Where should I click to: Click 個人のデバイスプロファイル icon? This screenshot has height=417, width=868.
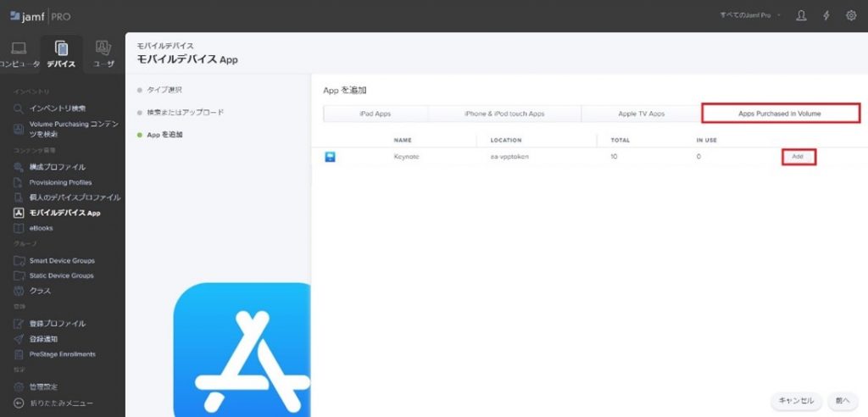(x=19, y=197)
